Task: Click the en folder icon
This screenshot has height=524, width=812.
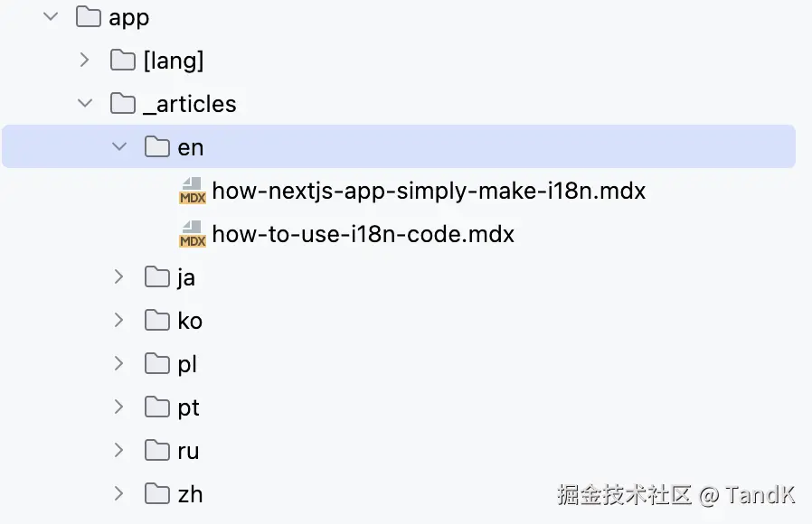Action: (156, 146)
